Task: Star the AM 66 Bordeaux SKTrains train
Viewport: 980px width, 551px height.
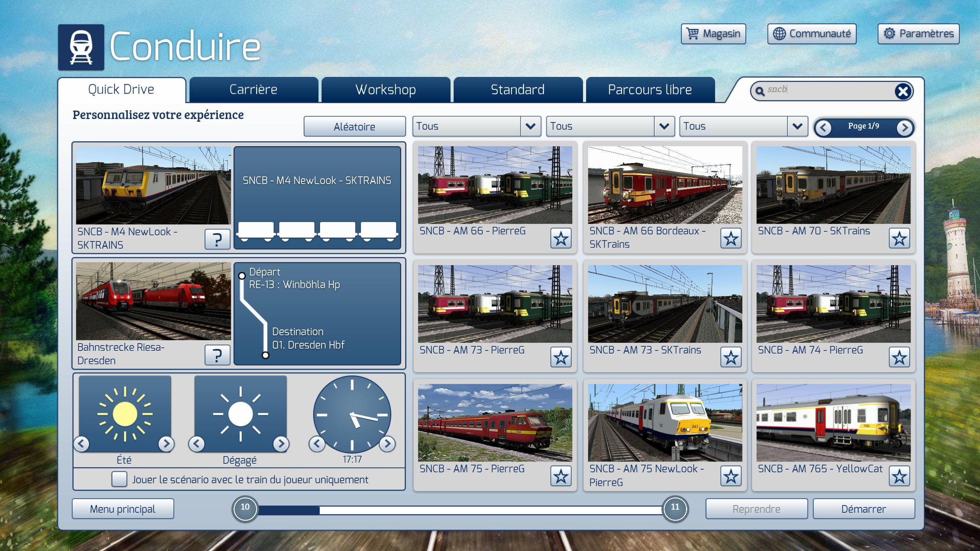Action: click(x=731, y=238)
